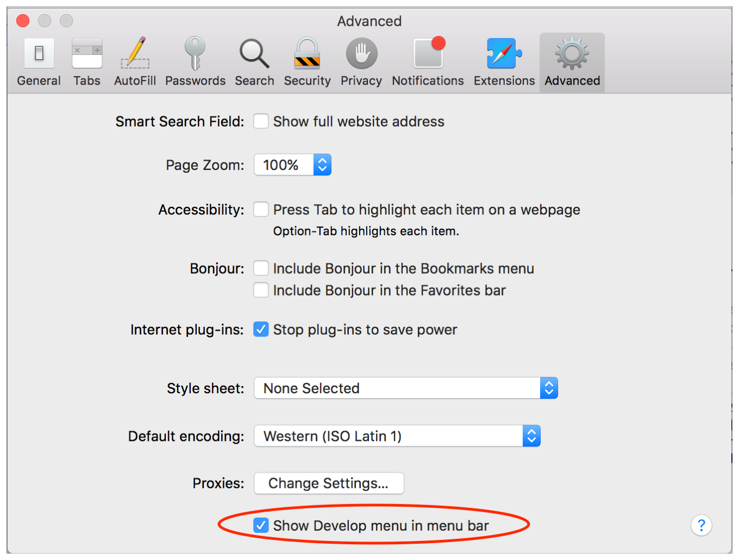The image size is (739, 560).
Task: Open Security padlock preferences
Action: pyautogui.click(x=307, y=62)
